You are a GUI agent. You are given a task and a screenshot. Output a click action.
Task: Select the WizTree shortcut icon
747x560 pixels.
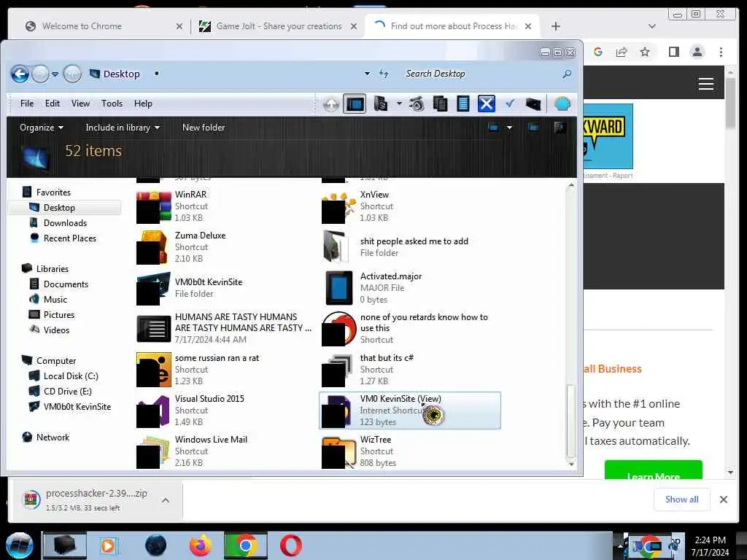pos(338,451)
